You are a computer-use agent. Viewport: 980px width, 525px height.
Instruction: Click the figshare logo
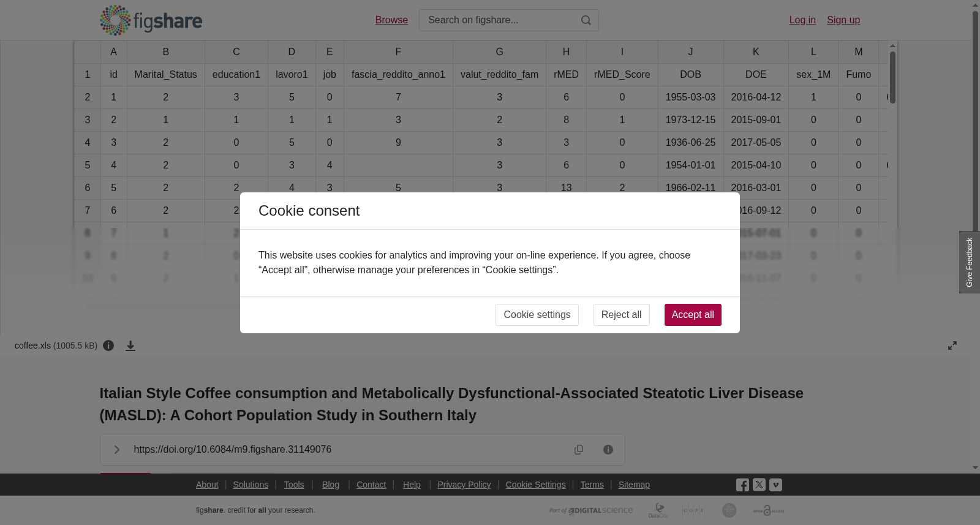point(151,20)
